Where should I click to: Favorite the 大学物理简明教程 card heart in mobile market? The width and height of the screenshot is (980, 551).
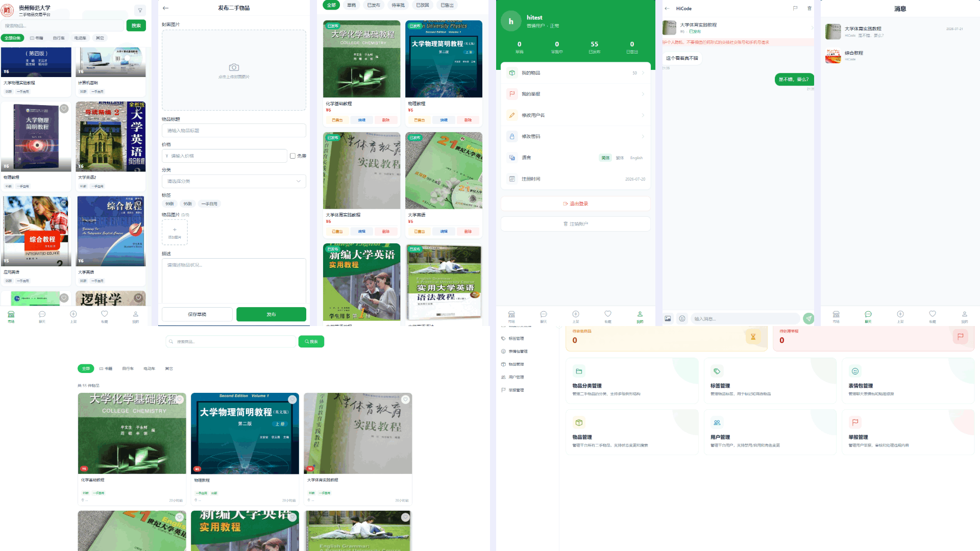64,109
